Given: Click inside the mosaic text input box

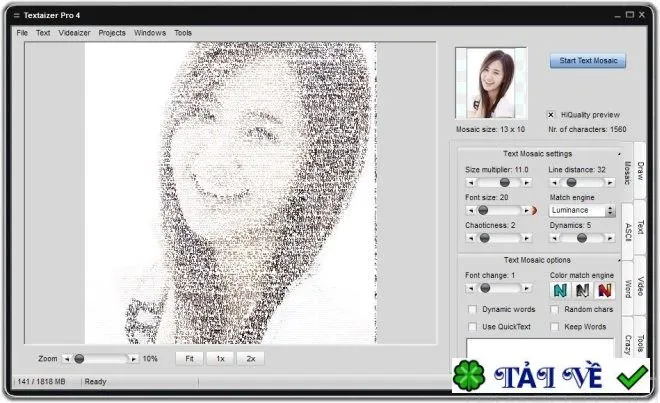Looking at the screenshot, I should (540, 348).
